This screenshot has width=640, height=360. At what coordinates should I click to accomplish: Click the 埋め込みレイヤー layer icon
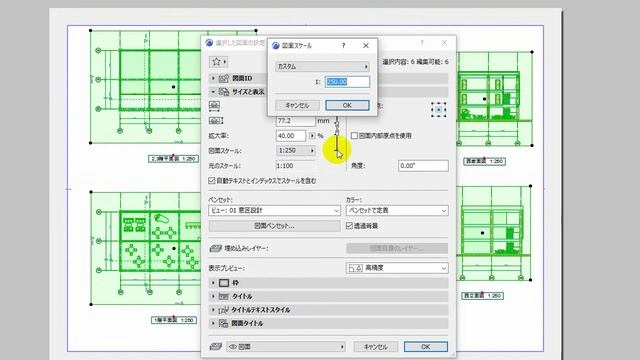215,248
